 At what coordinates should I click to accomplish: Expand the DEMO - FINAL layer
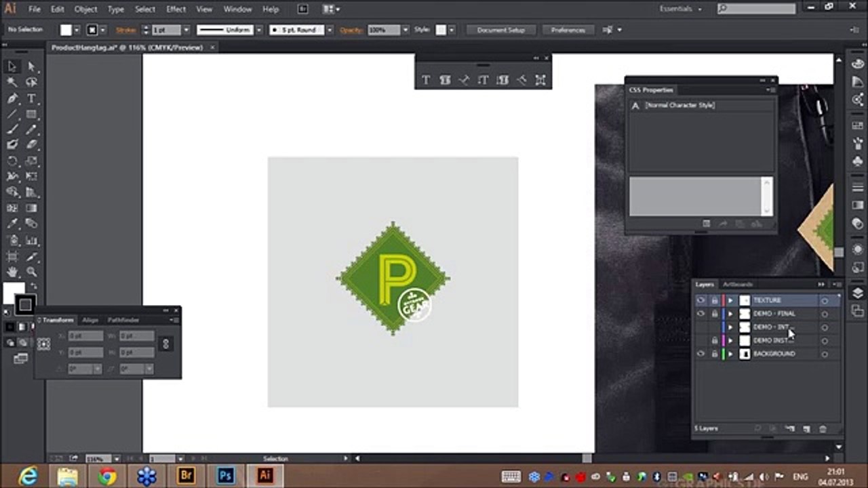pos(730,314)
